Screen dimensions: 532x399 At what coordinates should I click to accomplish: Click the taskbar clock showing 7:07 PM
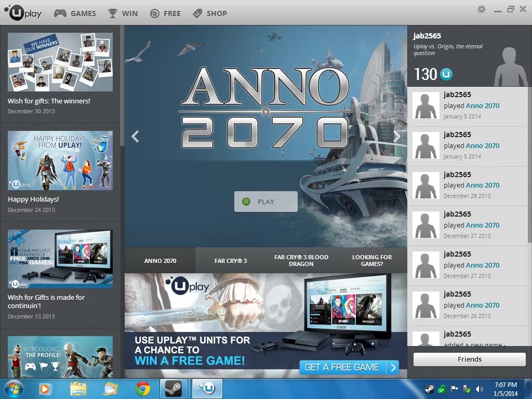pos(506,389)
